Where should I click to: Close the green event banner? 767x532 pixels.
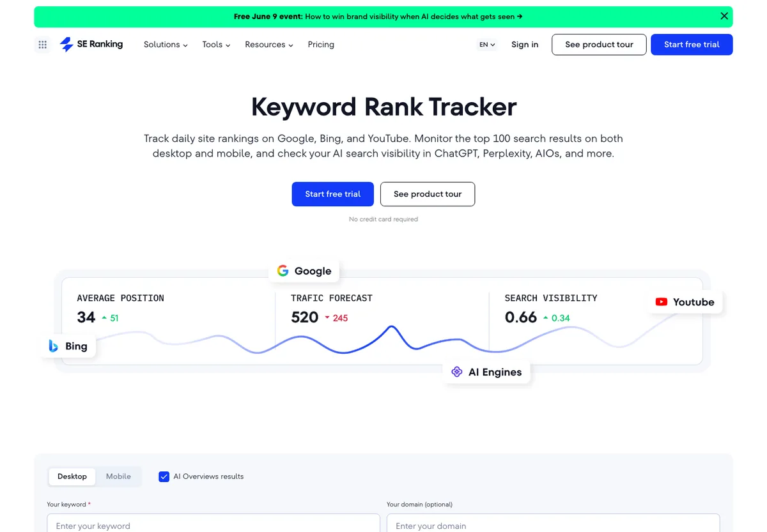[724, 17]
